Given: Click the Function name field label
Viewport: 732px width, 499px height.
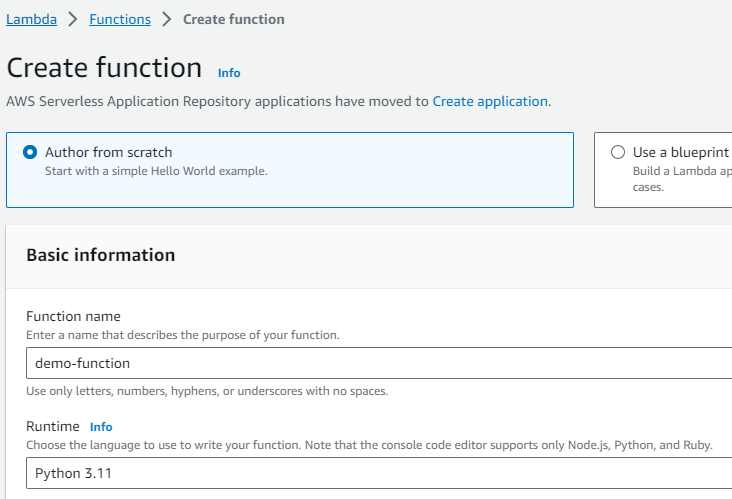Looking at the screenshot, I should click(x=73, y=317).
